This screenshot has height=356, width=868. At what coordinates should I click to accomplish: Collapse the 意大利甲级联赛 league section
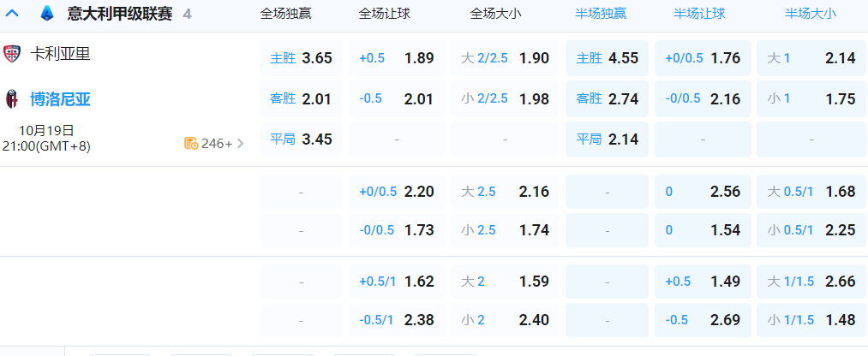click(12, 14)
